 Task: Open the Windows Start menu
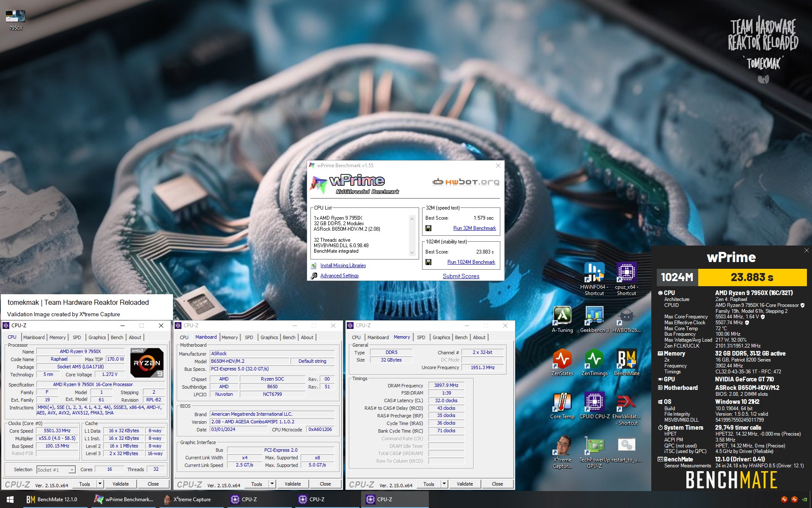[10, 500]
